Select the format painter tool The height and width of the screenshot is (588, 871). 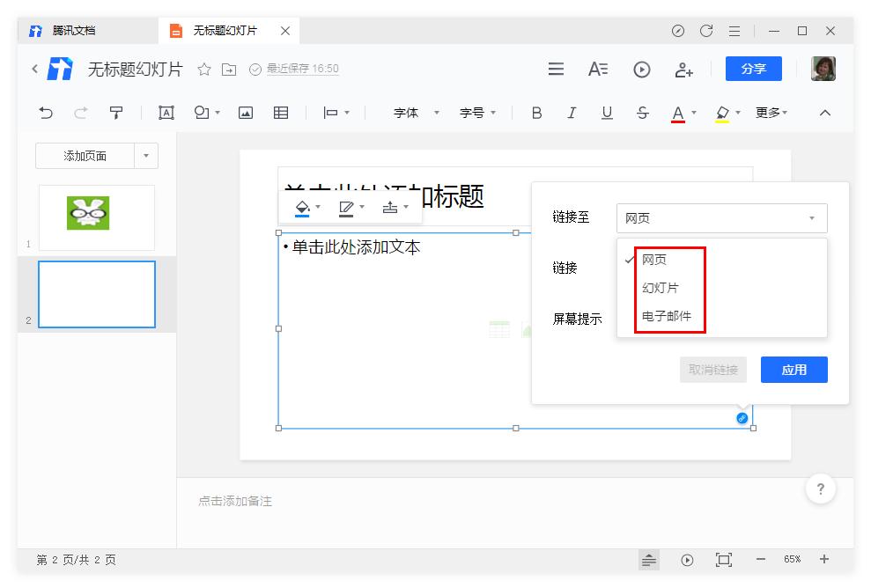click(x=115, y=113)
